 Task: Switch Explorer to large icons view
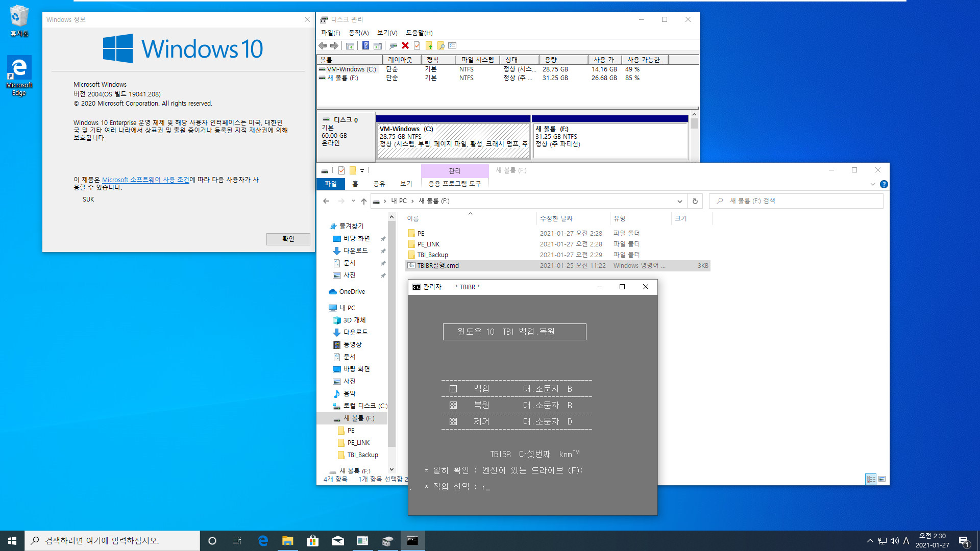pos(882,479)
